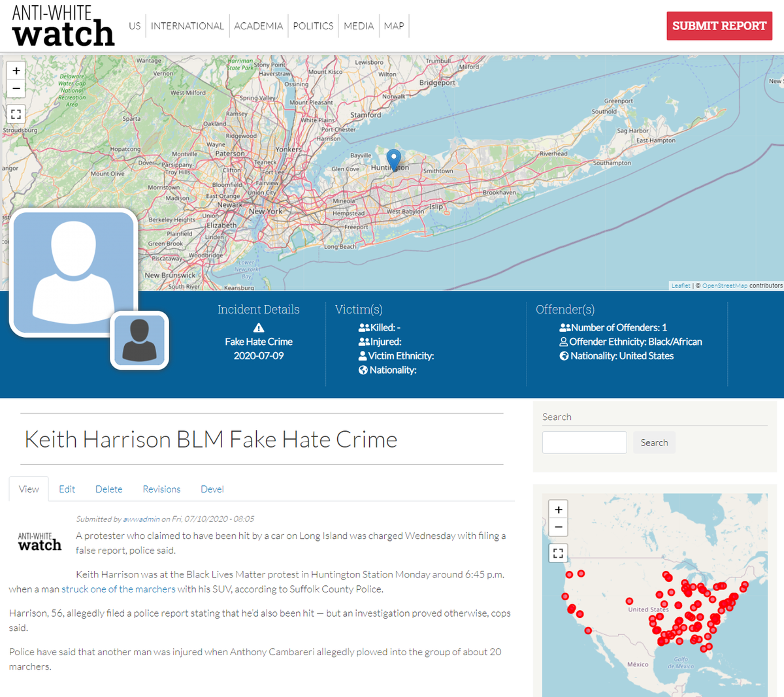
Task: Click the United States label on the sidebar map
Action: pyautogui.click(x=648, y=609)
